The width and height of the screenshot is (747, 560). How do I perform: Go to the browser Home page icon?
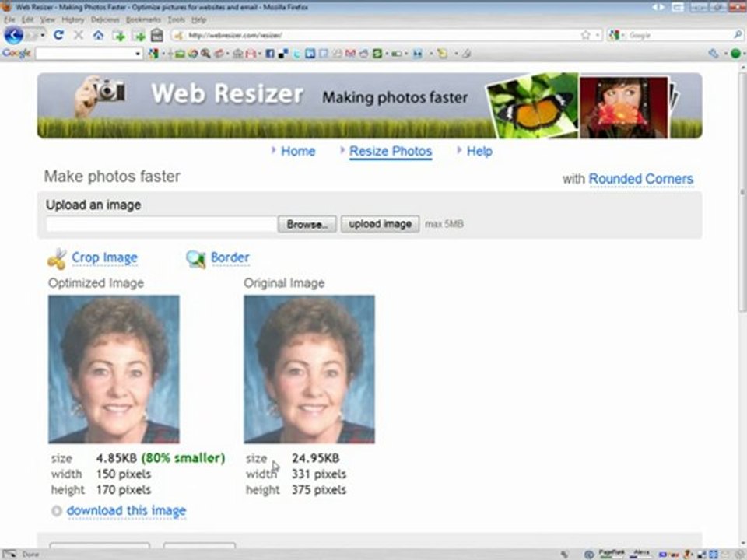click(98, 35)
